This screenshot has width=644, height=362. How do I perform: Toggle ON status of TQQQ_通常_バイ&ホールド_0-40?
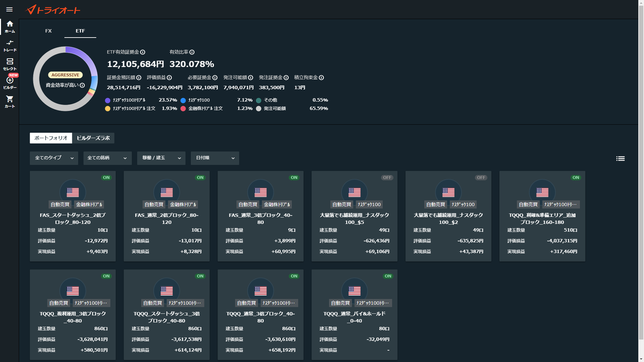388,276
